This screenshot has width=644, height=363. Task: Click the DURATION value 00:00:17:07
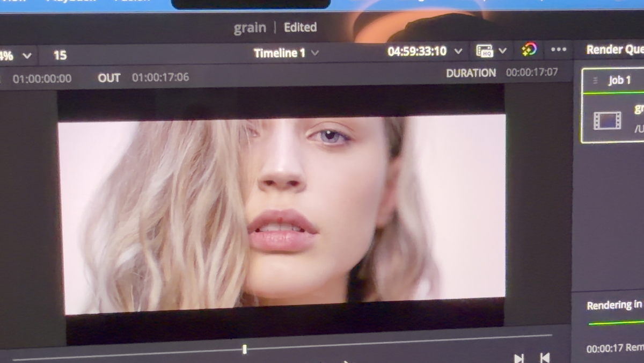532,72
